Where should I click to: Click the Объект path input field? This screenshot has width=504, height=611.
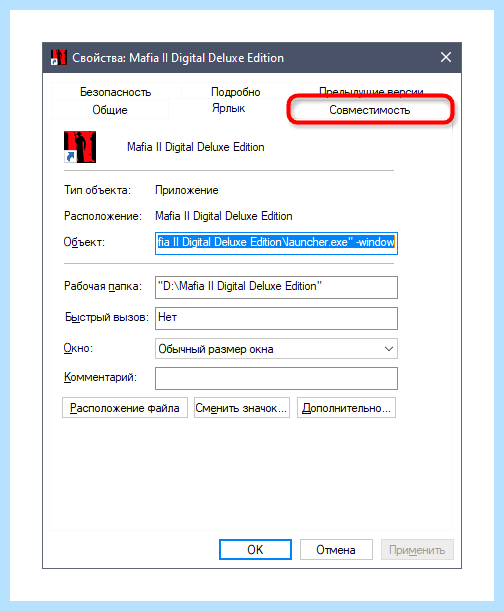(x=276, y=243)
